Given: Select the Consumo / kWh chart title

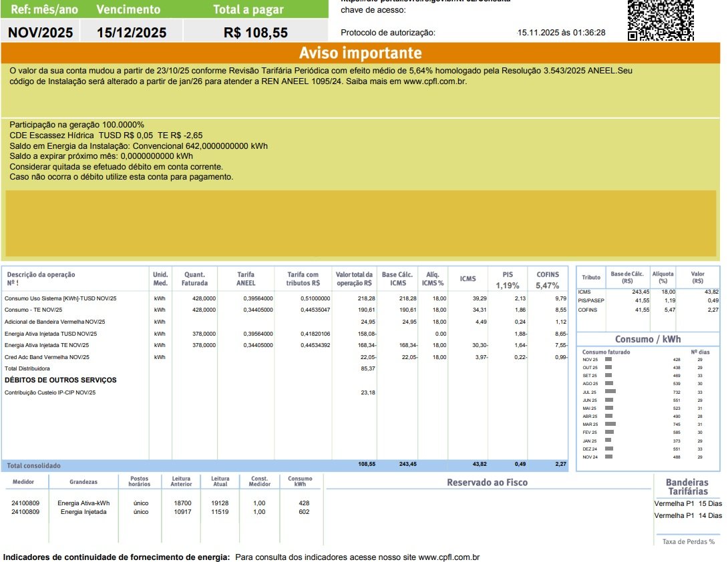Looking at the screenshot, I should click(x=647, y=339).
